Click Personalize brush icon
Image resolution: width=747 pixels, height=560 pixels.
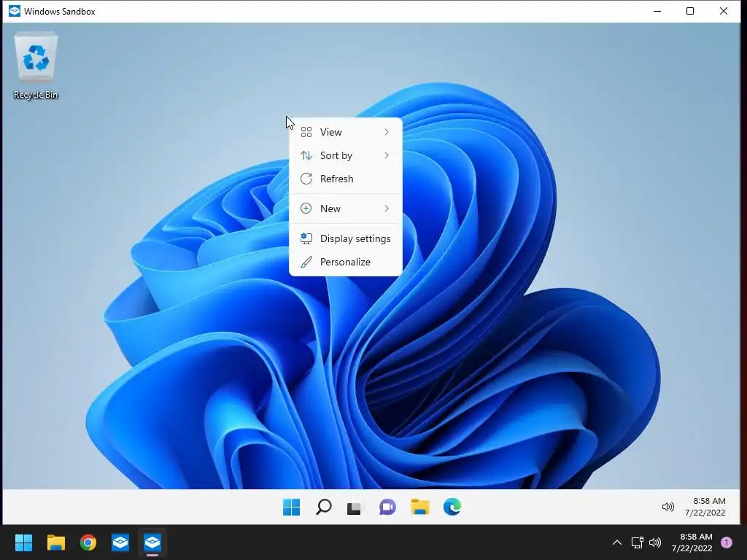coord(306,262)
